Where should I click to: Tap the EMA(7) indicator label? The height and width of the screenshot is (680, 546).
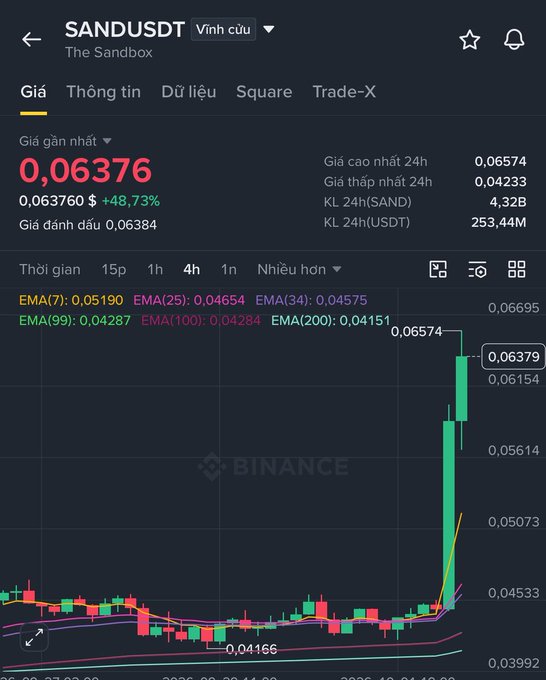[x=71, y=300]
